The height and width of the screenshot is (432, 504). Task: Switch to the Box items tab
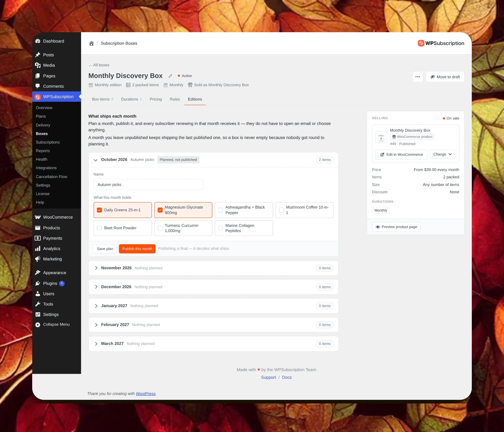(x=102, y=99)
